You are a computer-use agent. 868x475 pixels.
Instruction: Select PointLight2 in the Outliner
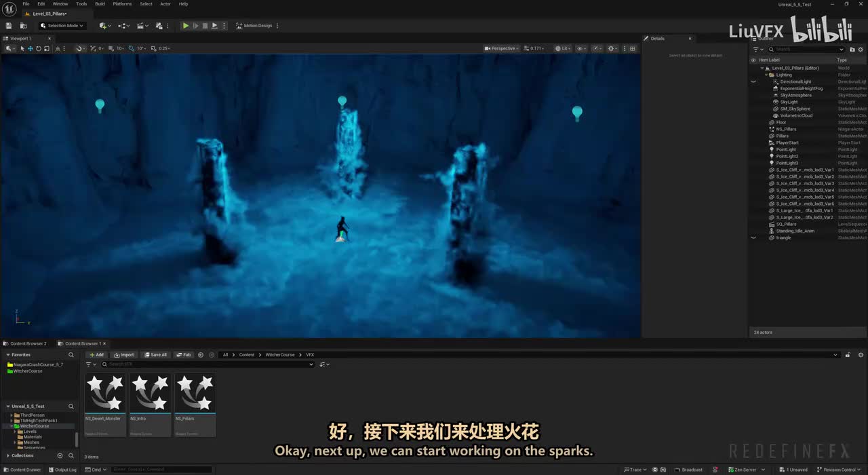click(x=787, y=156)
